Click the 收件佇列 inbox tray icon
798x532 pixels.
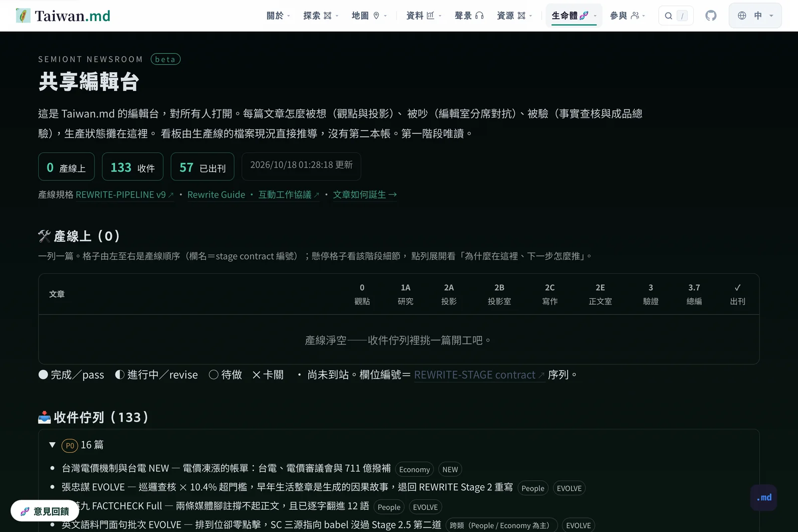(x=44, y=417)
